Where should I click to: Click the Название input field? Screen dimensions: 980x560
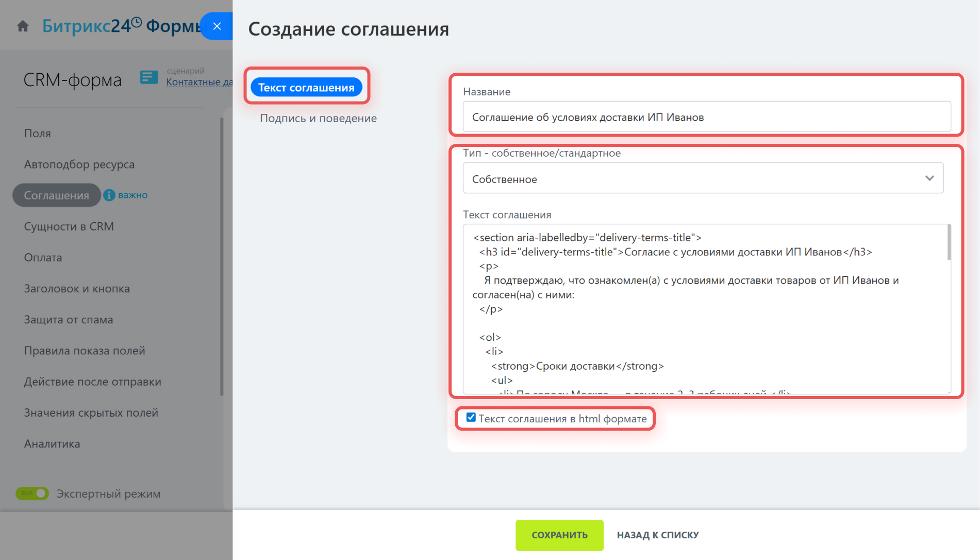(706, 117)
